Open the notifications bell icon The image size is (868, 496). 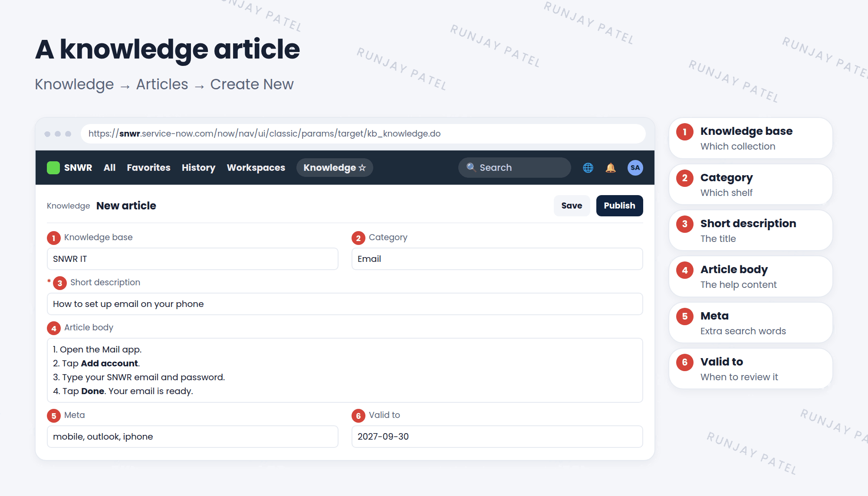(611, 168)
